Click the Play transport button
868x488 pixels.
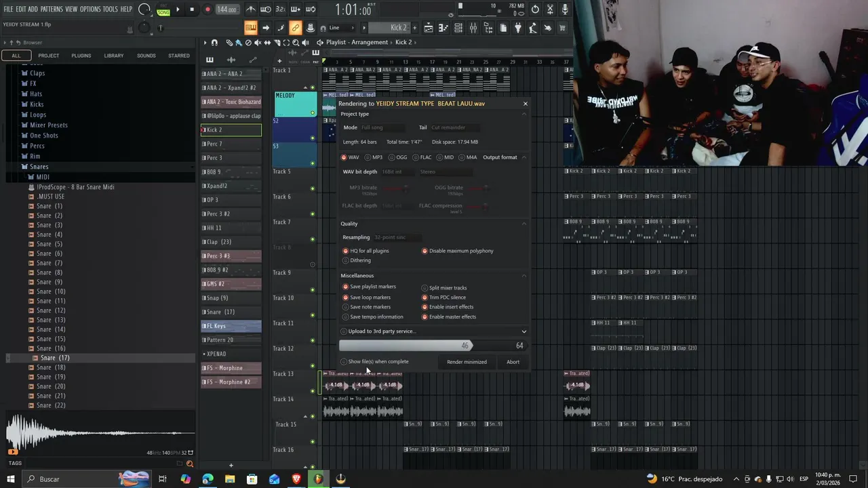pos(178,9)
